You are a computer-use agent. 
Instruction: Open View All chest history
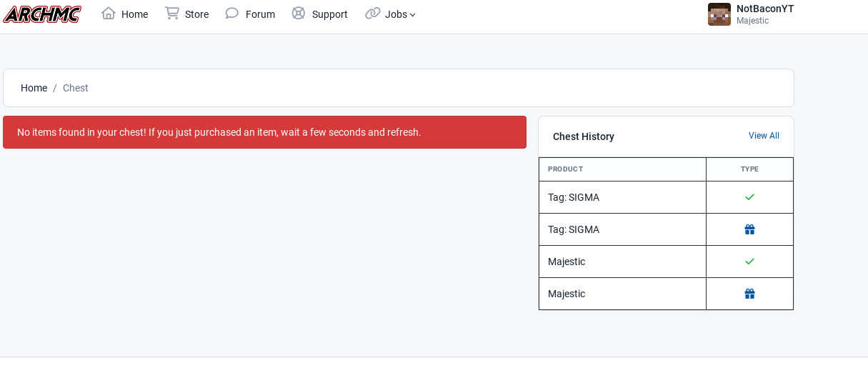[764, 136]
